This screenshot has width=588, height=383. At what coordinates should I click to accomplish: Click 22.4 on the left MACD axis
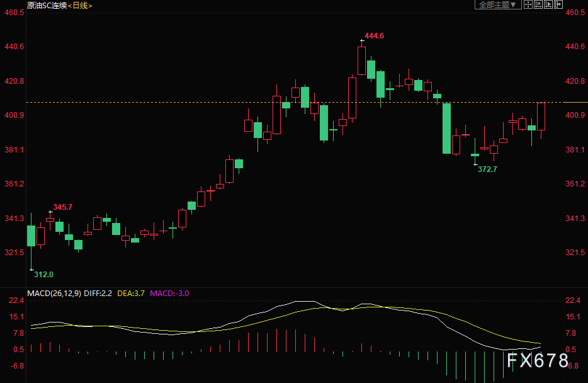[16, 300]
